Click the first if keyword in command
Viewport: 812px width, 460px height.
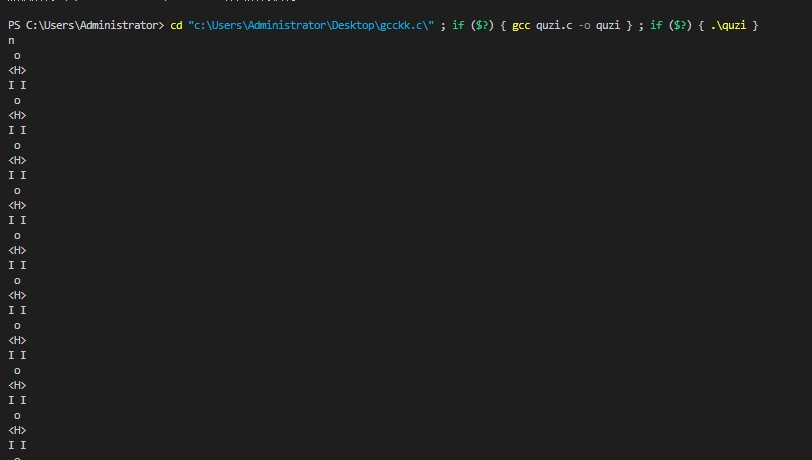(458, 24)
